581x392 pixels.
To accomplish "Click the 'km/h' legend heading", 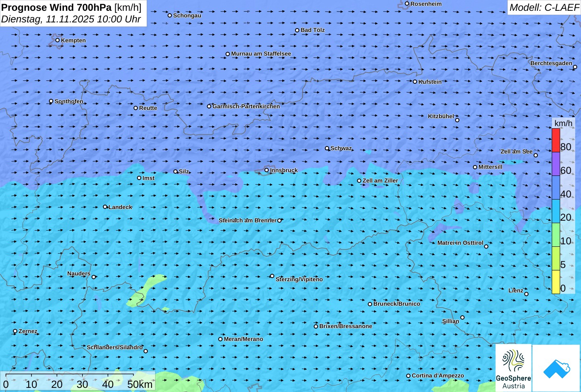I will (563, 123).
